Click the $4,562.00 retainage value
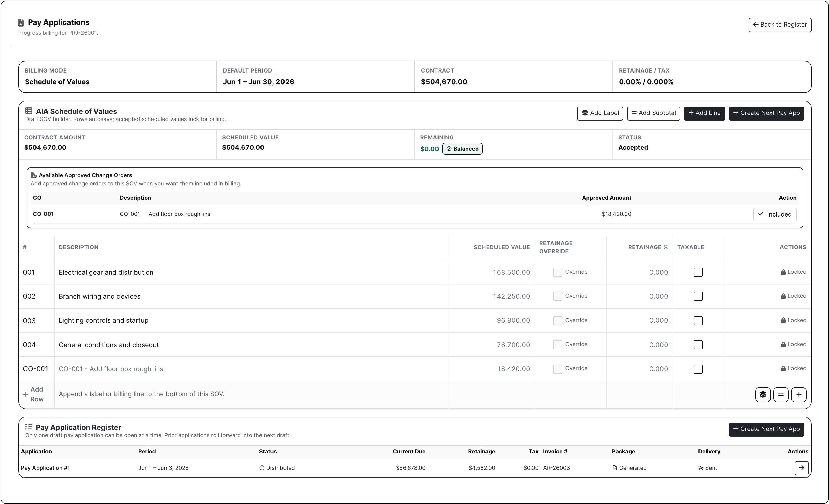 482,468
